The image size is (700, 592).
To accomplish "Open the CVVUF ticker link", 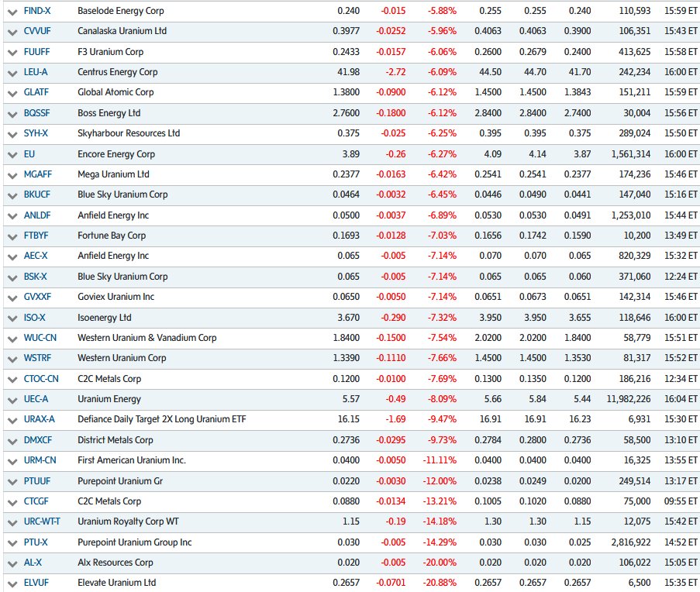I will tap(37, 31).
